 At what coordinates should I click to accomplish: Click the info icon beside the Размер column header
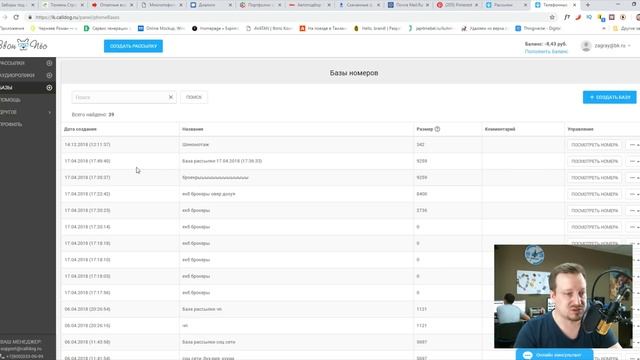click(438, 129)
